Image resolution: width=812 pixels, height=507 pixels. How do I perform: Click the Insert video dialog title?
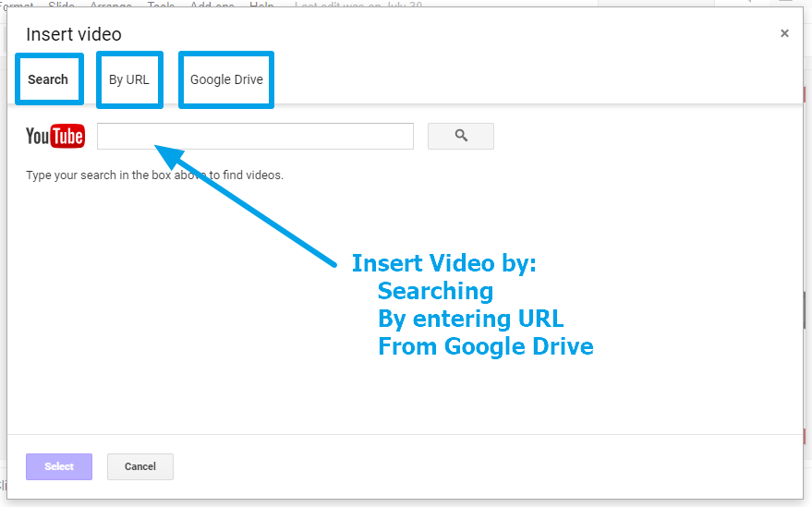(x=74, y=34)
